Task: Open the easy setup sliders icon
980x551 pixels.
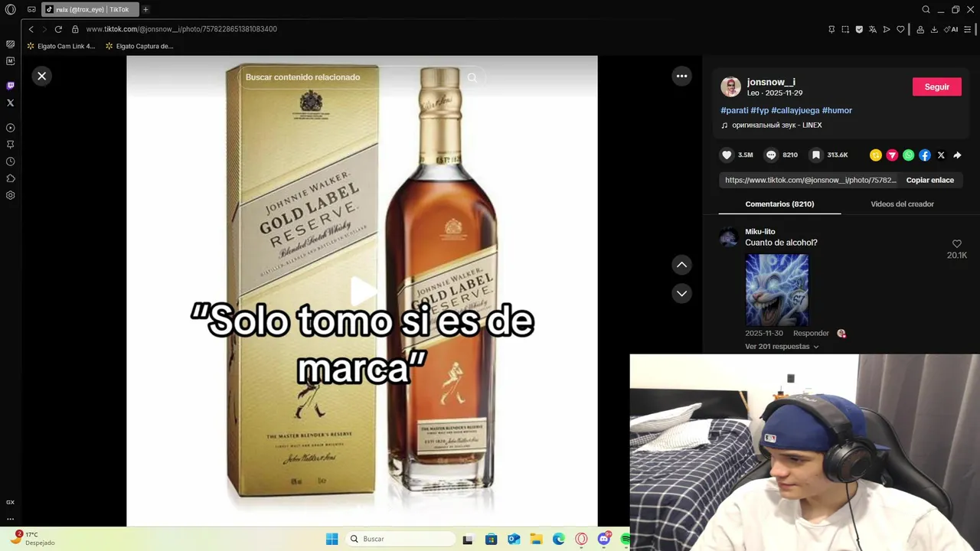Action: tap(968, 29)
